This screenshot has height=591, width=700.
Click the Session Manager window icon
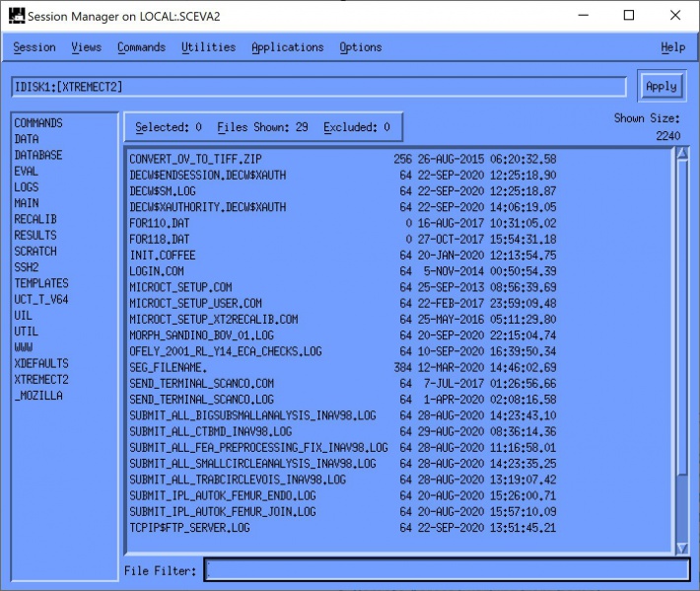click(x=17, y=16)
